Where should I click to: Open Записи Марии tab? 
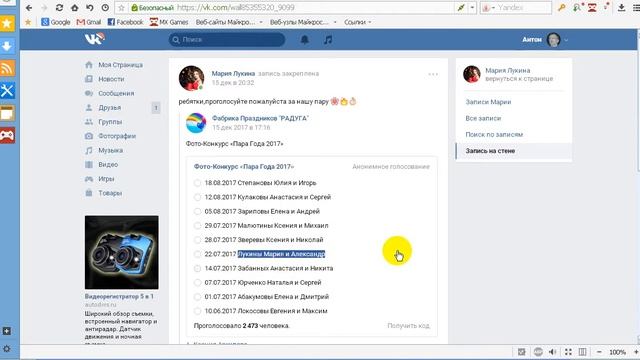click(488, 102)
